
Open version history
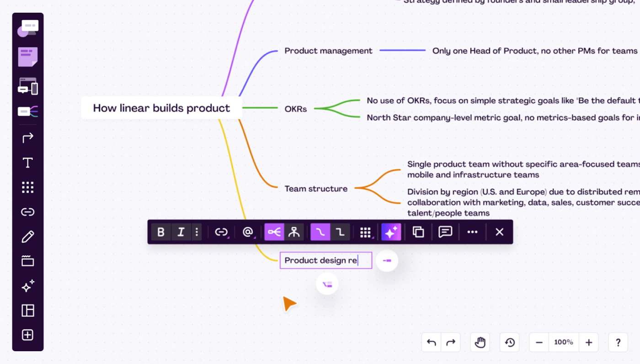pos(510,342)
